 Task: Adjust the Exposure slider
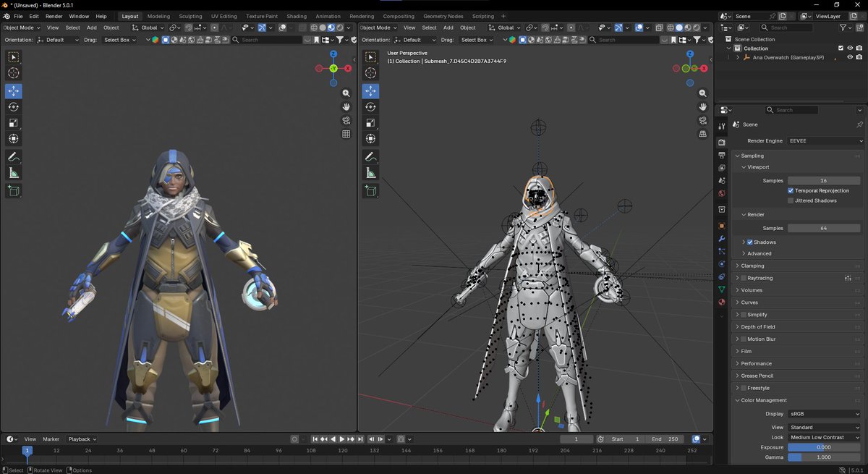click(825, 447)
